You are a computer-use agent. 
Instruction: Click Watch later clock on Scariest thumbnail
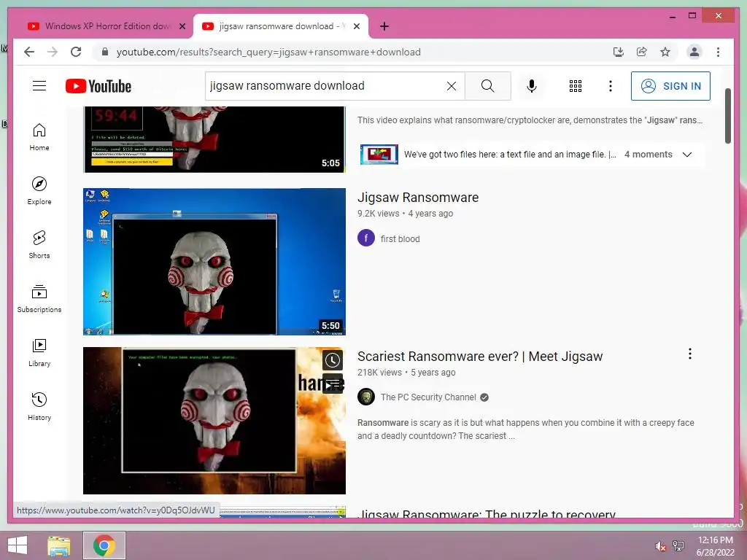pyautogui.click(x=333, y=360)
